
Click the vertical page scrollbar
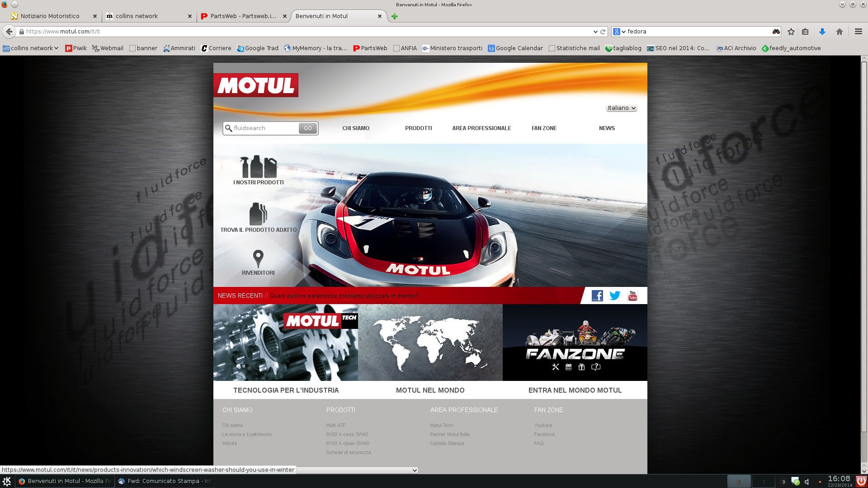864,246
